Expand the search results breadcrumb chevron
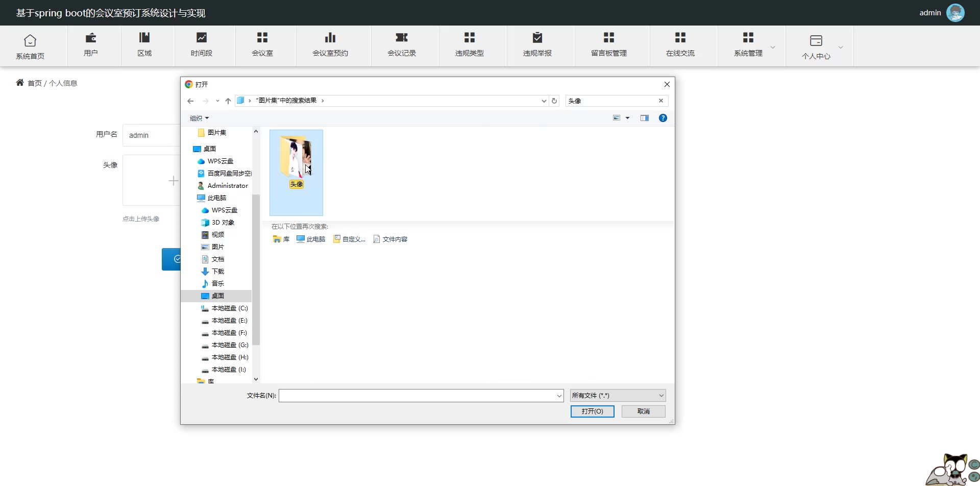The width and height of the screenshot is (980, 486). tap(323, 101)
